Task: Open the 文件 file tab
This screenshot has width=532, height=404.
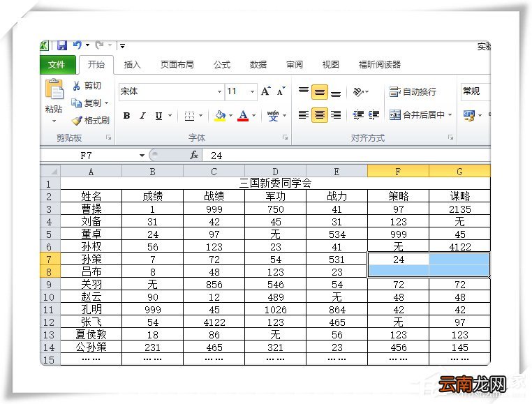Action: click(x=57, y=64)
